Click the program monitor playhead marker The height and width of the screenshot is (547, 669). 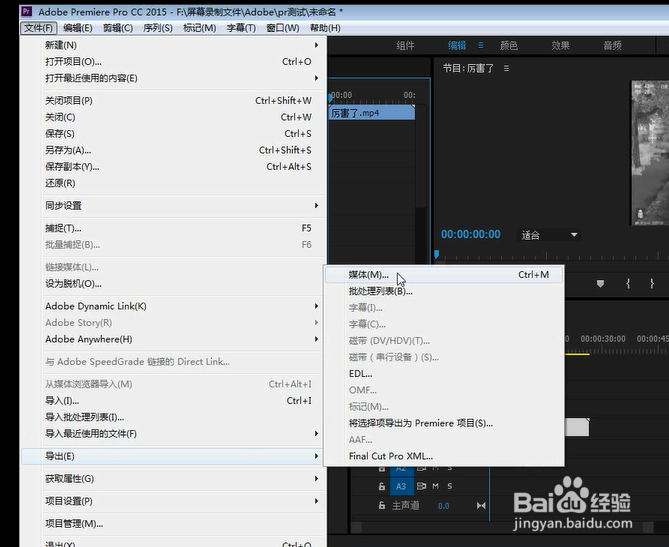coord(436,254)
